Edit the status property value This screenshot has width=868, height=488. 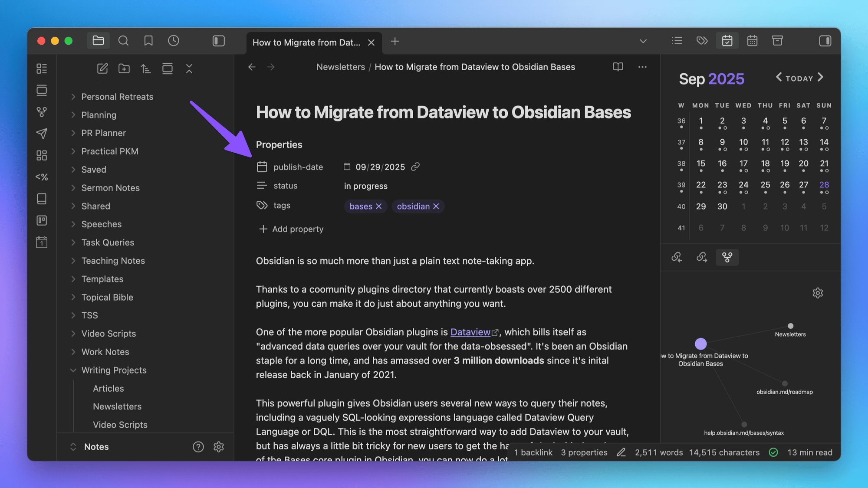(x=366, y=186)
